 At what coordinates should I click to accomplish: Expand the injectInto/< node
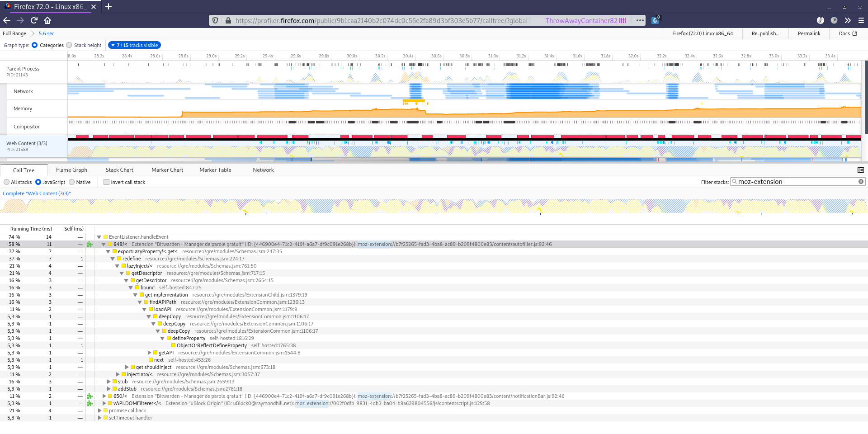pos(118,374)
